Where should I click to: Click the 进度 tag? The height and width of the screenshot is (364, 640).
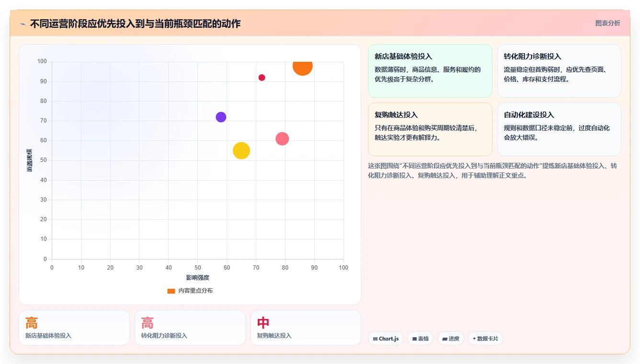(450, 339)
